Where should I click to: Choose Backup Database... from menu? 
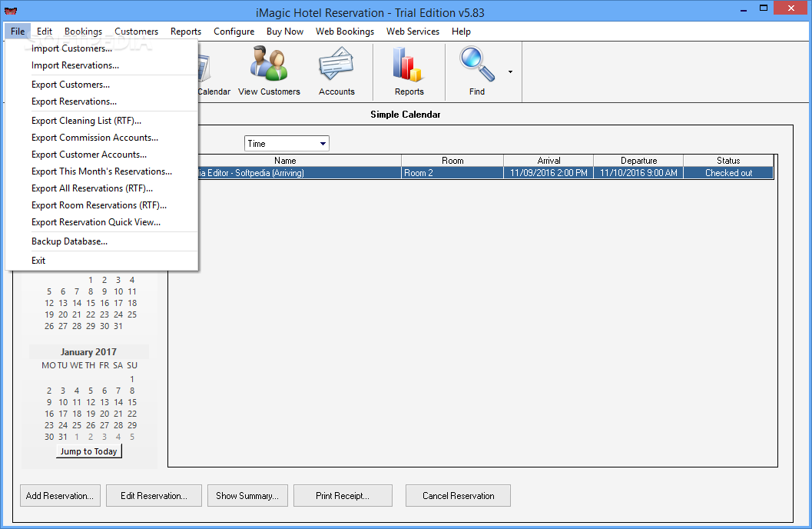pos(102,241)
